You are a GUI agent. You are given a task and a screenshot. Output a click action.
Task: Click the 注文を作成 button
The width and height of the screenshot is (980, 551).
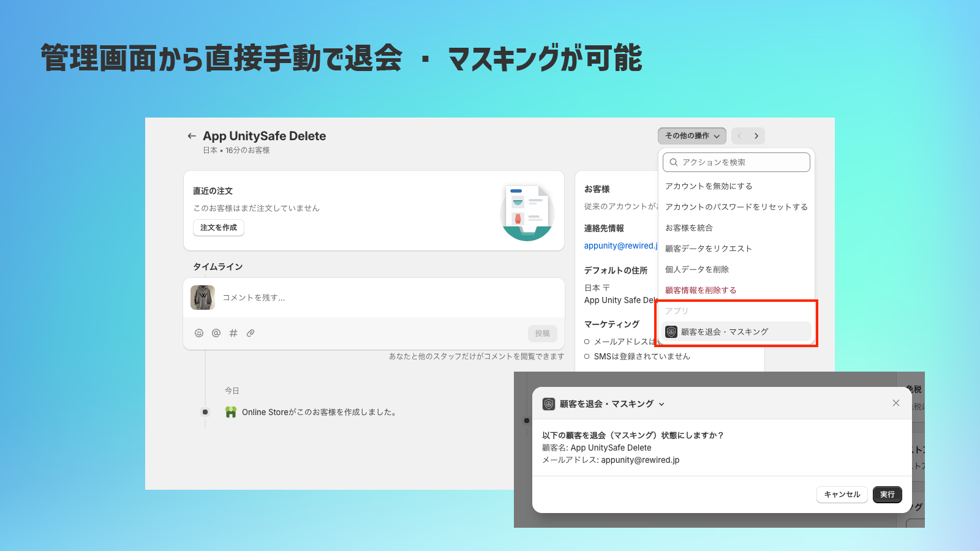pyautogui.click(x=218, y=227)
